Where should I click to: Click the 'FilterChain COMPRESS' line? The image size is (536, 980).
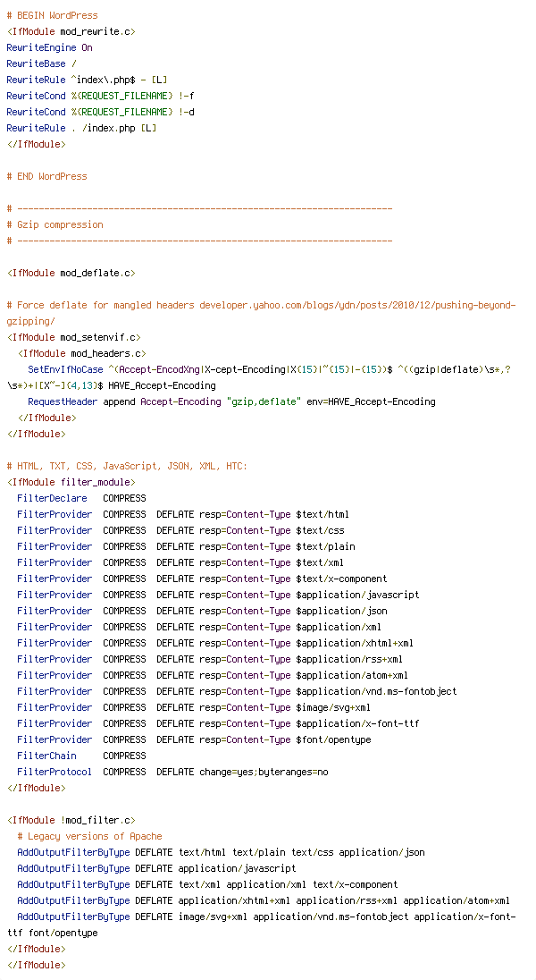coord(82,756)
